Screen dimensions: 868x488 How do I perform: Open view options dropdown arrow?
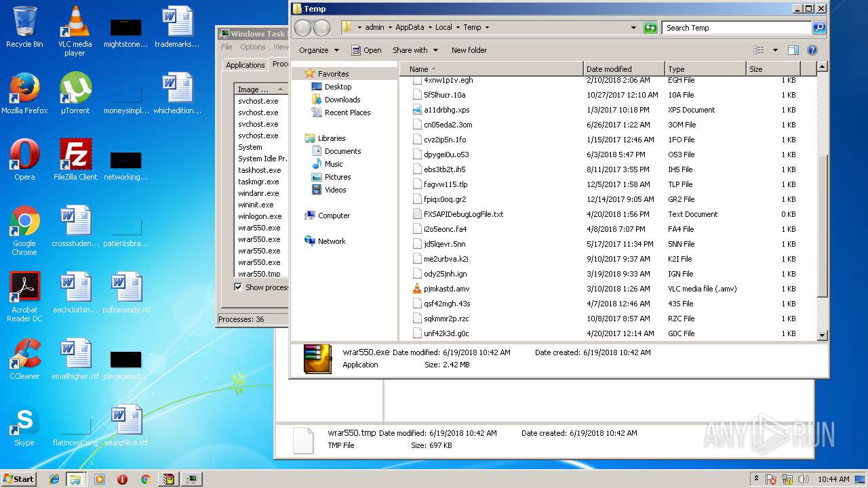click(775, 50)
